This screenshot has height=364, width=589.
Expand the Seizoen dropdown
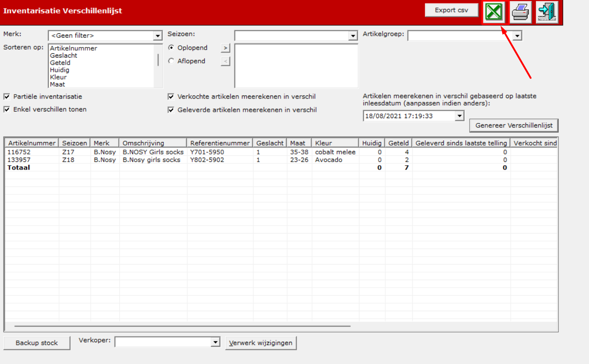pos(353,36)
